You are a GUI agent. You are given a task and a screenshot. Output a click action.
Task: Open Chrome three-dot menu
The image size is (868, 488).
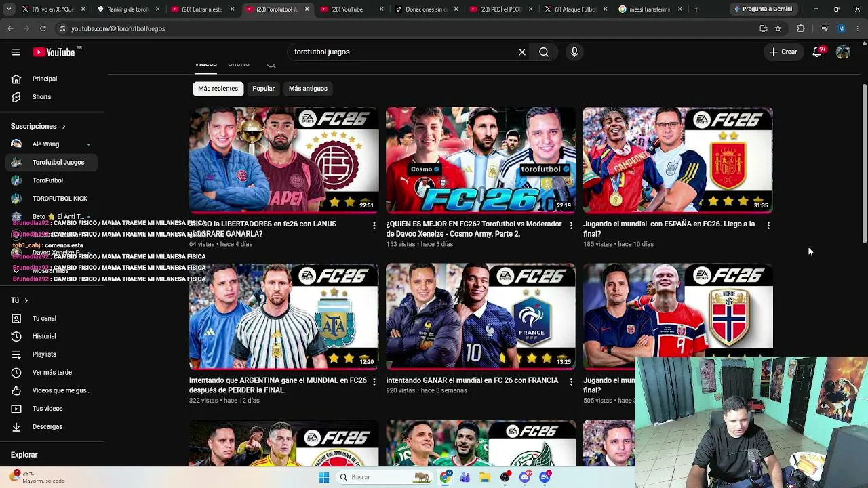point(858,28)
